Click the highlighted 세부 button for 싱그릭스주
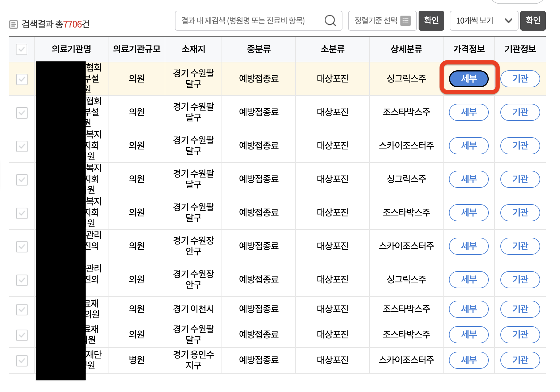This screenshot has height=392, width=560. (468, 79)
